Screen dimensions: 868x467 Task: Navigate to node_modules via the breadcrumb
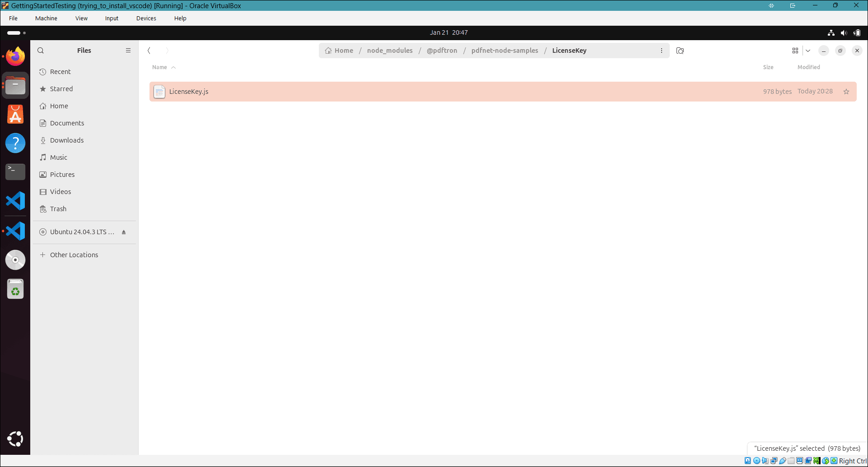pyautogui.click(x=389, y=51)
